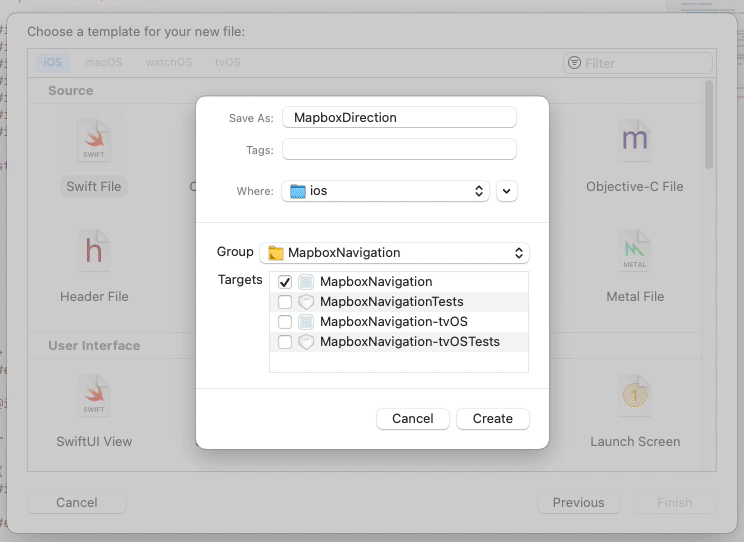Click into the Tags field
Image resolution: width=744 pixels, height=542 pixels.
click(399, 150)
